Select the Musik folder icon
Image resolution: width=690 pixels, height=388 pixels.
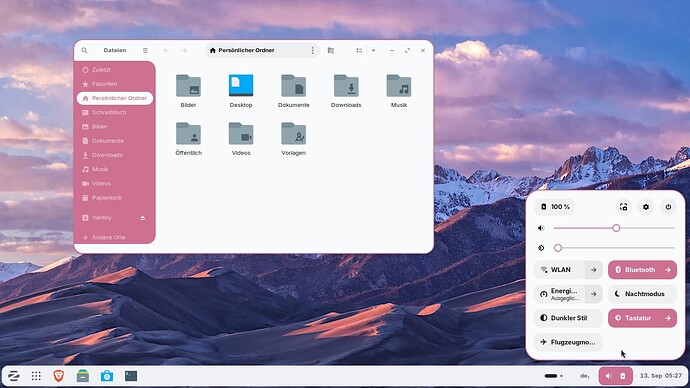point(399,86)
